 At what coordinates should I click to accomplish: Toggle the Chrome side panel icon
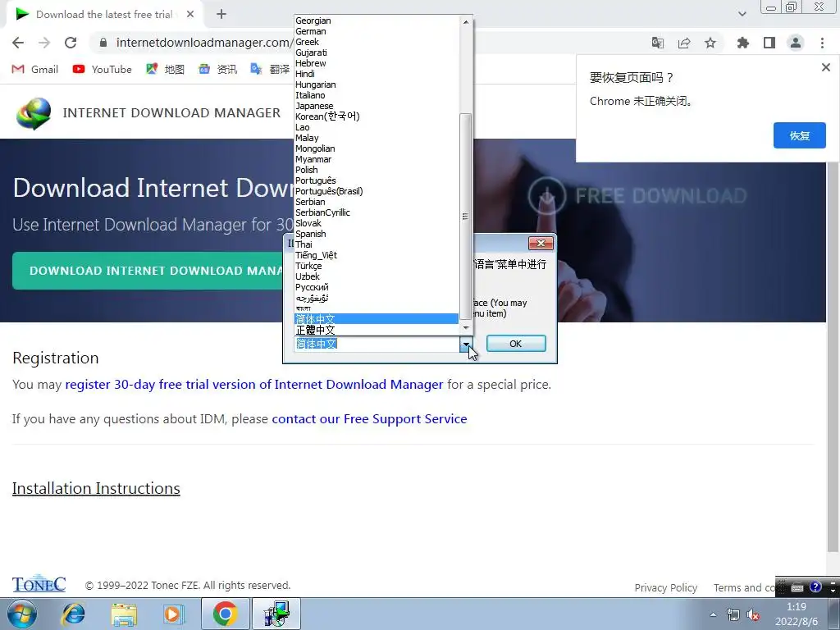(x=769, y=43)
